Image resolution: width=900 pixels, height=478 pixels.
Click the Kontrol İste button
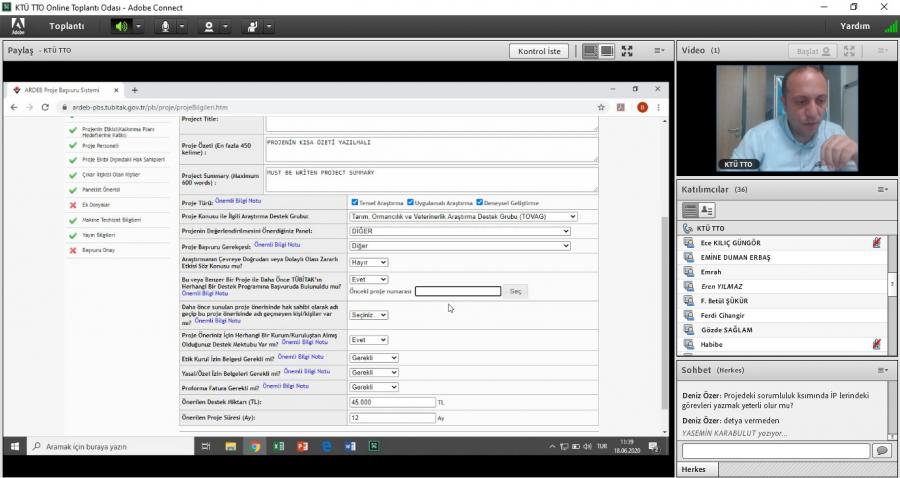540,51
